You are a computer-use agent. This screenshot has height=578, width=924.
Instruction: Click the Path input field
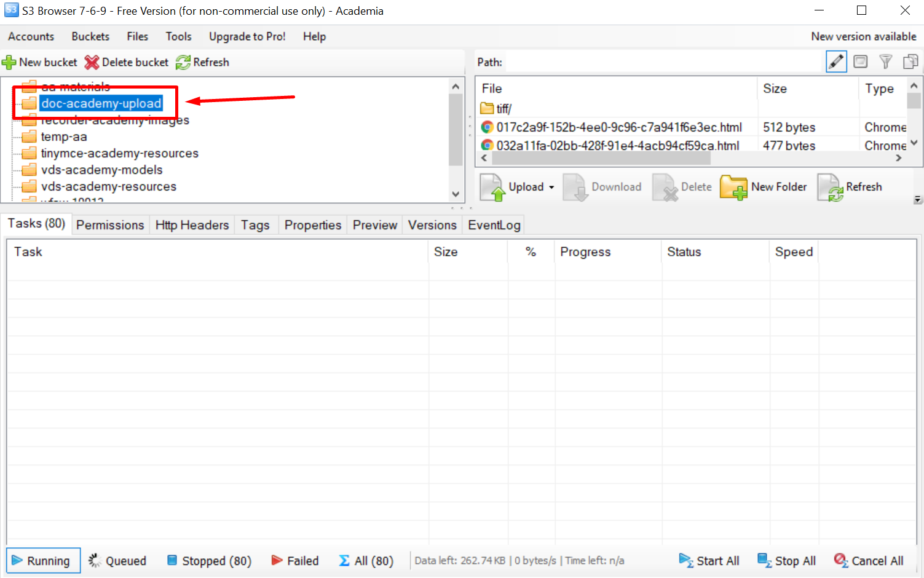(663, 62)
